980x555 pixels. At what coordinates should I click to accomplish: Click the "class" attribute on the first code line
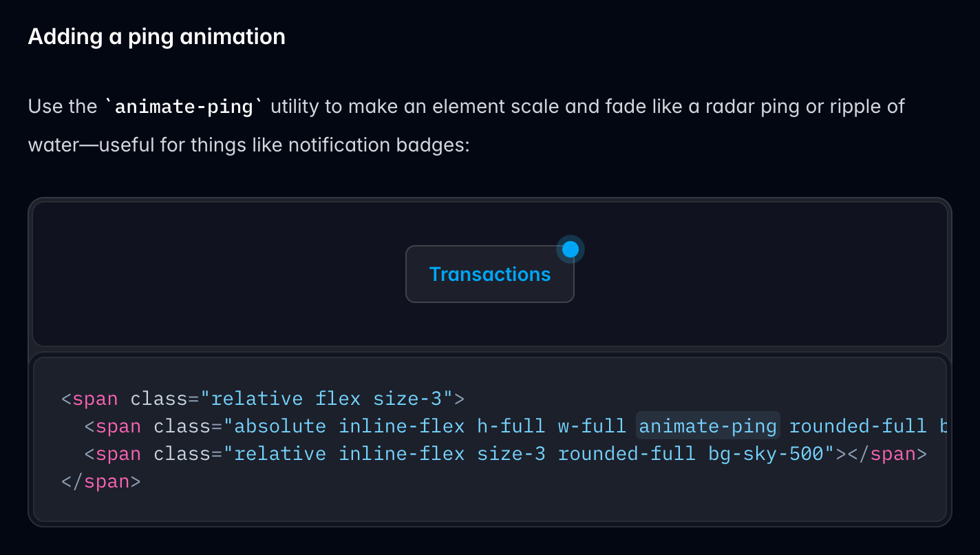tap(159, 399)
